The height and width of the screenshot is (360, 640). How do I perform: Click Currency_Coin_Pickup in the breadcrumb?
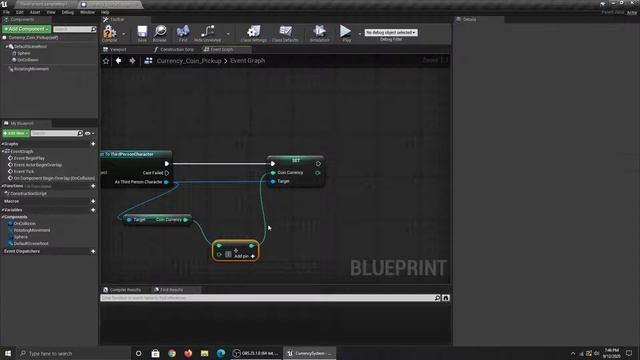189,61
